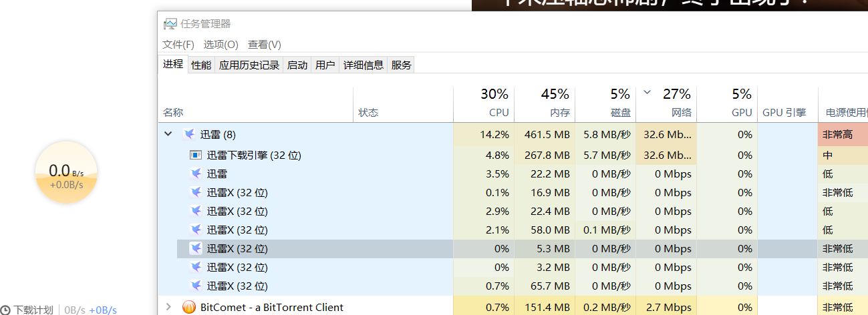This screenshot has width=868, height=315.
Task: Open the 选项(O) menu
Action: coord(221,45)
